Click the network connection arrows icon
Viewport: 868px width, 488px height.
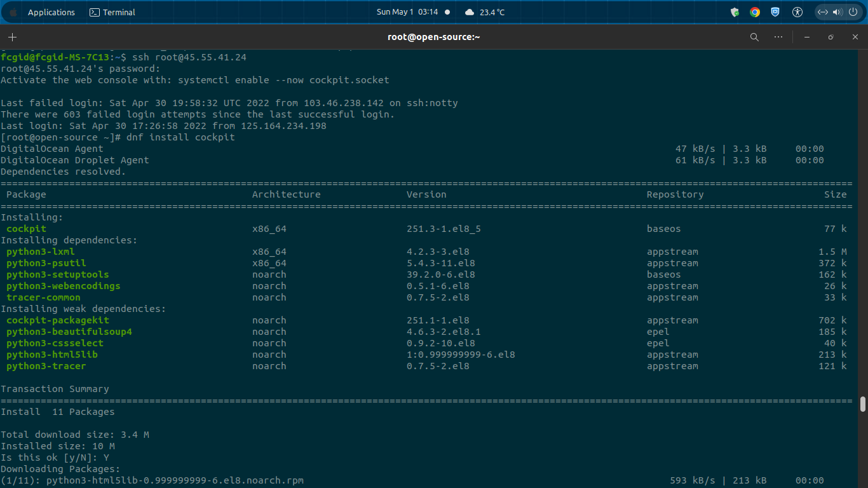tap(822, 12)
